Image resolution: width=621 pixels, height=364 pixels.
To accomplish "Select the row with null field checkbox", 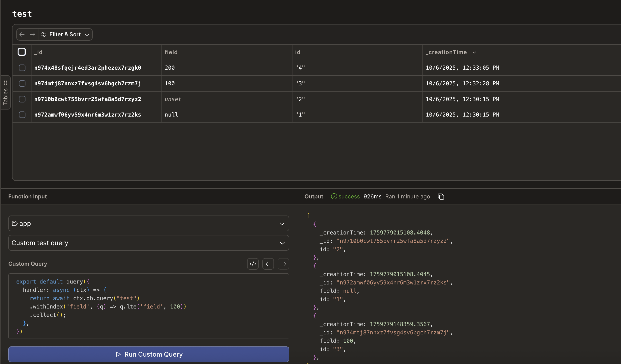I will point(22,115).
